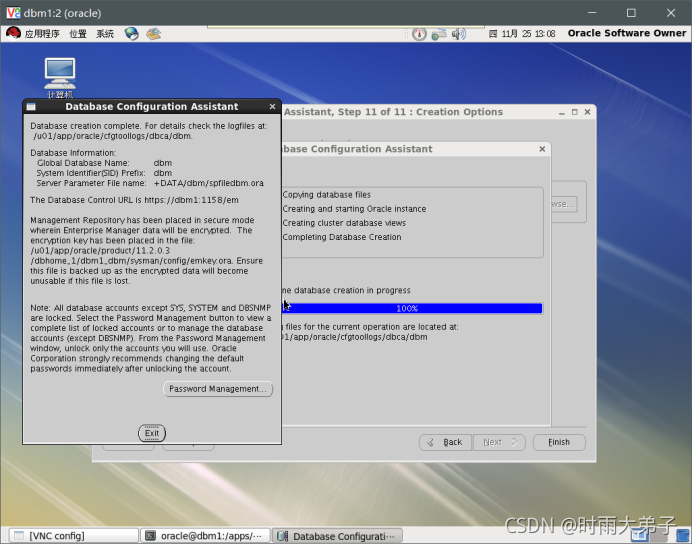Click the Exit button in the dialog
The height and width of the screenshot is (544, 692).
tap(152, 433)
